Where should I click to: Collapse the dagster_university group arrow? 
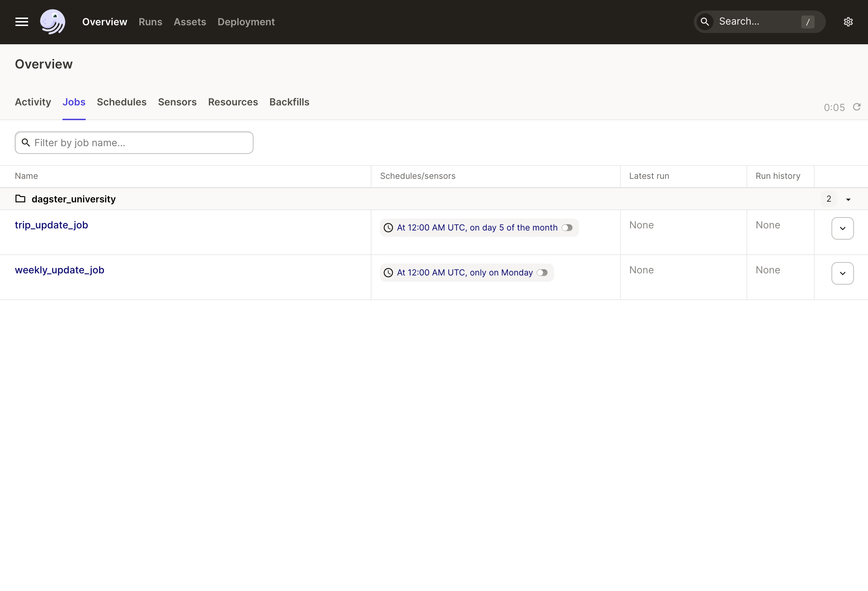pos(848,199)
